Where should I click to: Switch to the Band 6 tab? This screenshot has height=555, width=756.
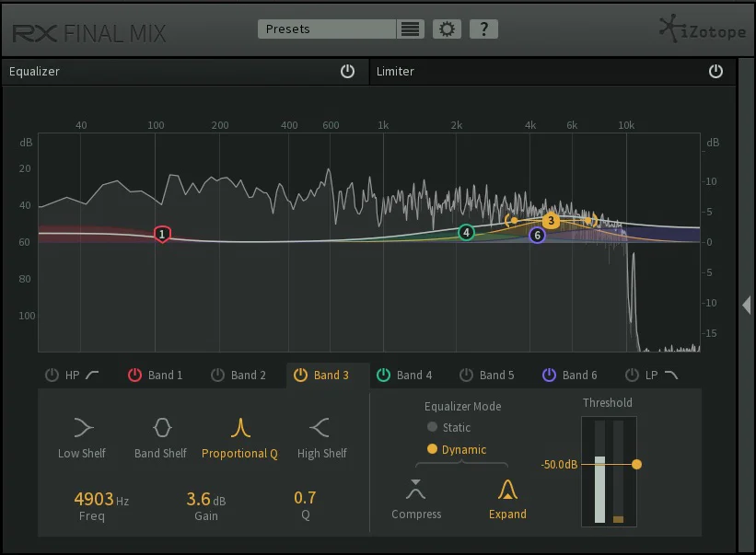[x=579, y=376]
